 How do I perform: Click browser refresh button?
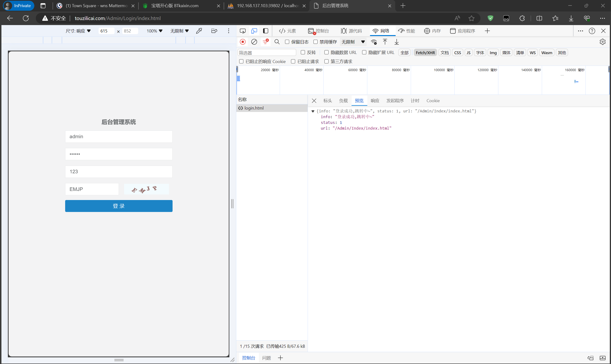26,18
